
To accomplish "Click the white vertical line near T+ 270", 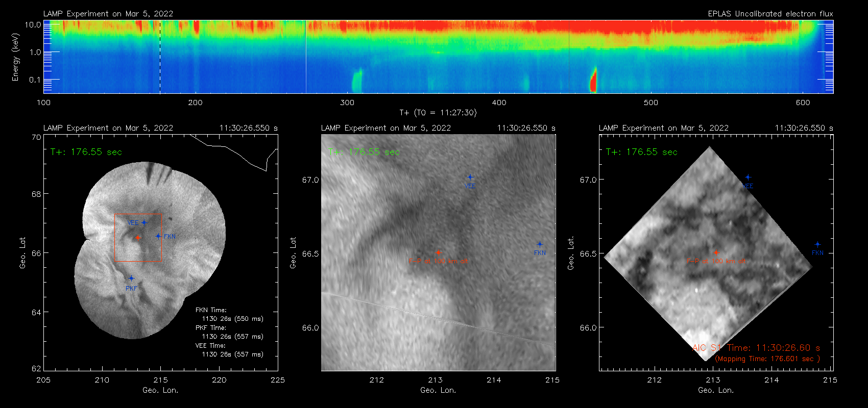I will 306,57.
